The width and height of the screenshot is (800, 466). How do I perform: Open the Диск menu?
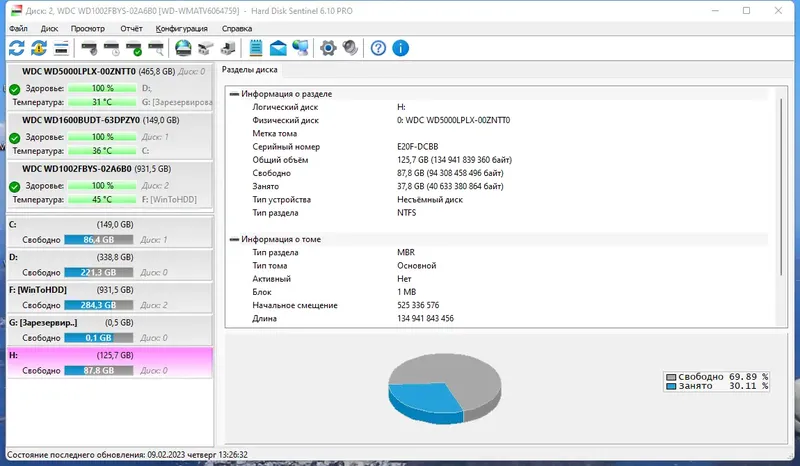pos(49,29)
